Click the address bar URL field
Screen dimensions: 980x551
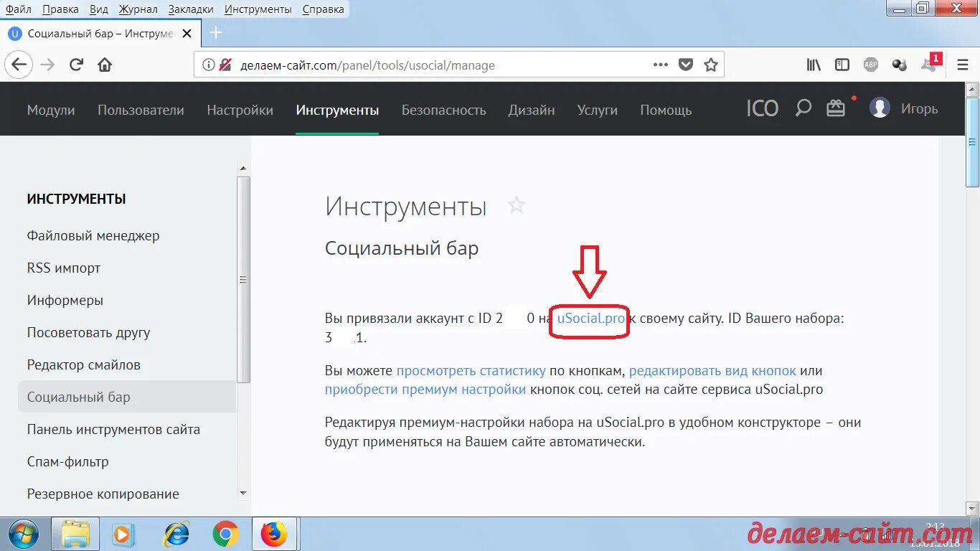[x=438, y=65]
